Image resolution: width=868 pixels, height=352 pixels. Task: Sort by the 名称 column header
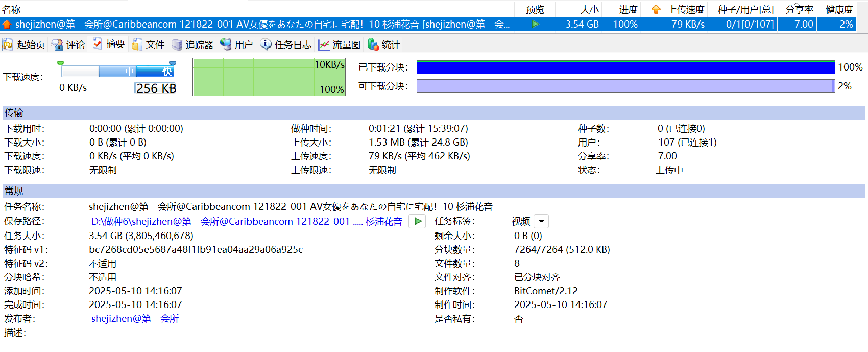point(12,10)
